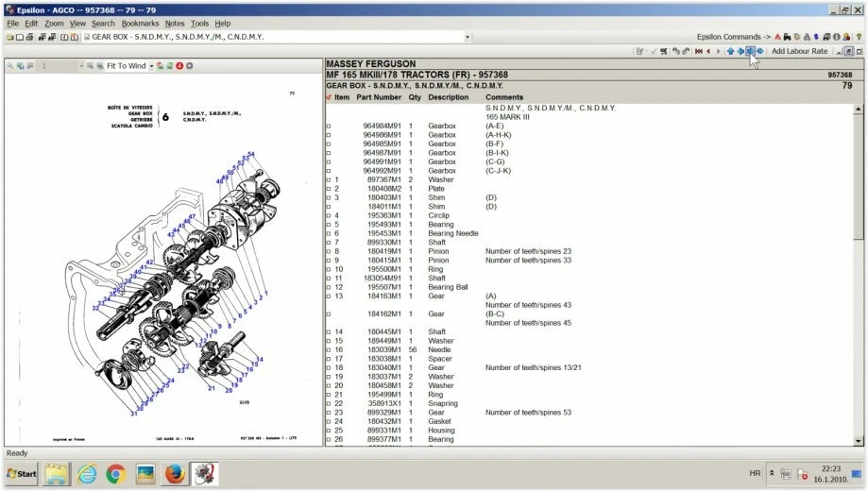Click the blue up arrow navigation icon
This screenshot has width=868, height=491.
point(731,51)
